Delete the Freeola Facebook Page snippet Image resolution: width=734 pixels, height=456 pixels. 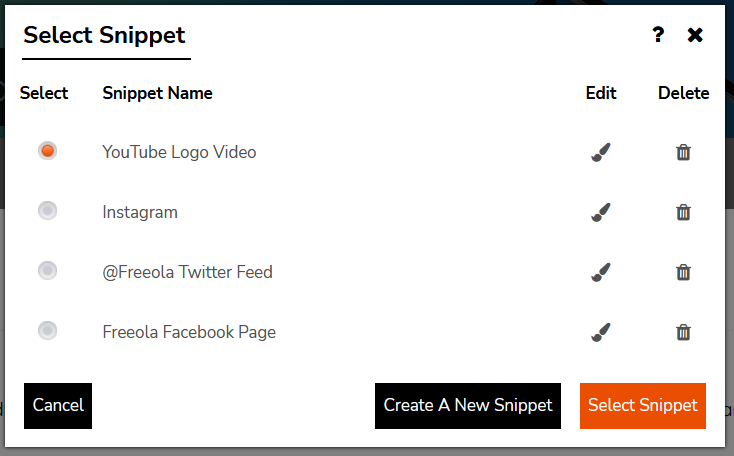coord(683,332)
